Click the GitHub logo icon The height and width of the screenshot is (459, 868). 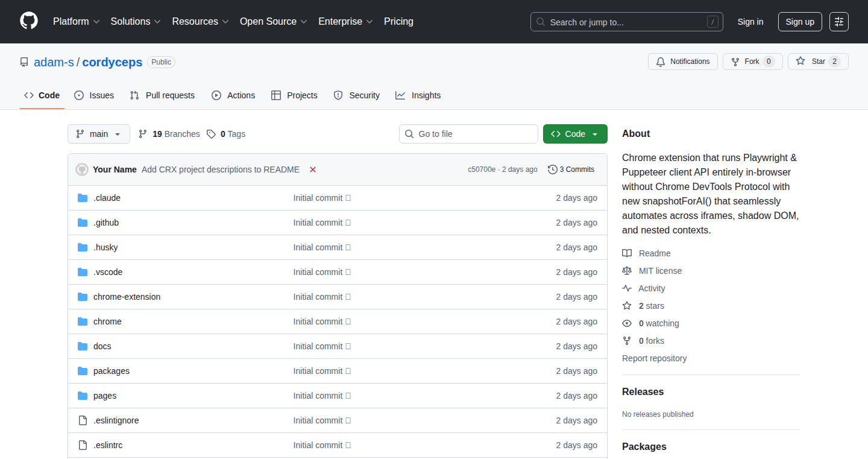click(29, 21)
